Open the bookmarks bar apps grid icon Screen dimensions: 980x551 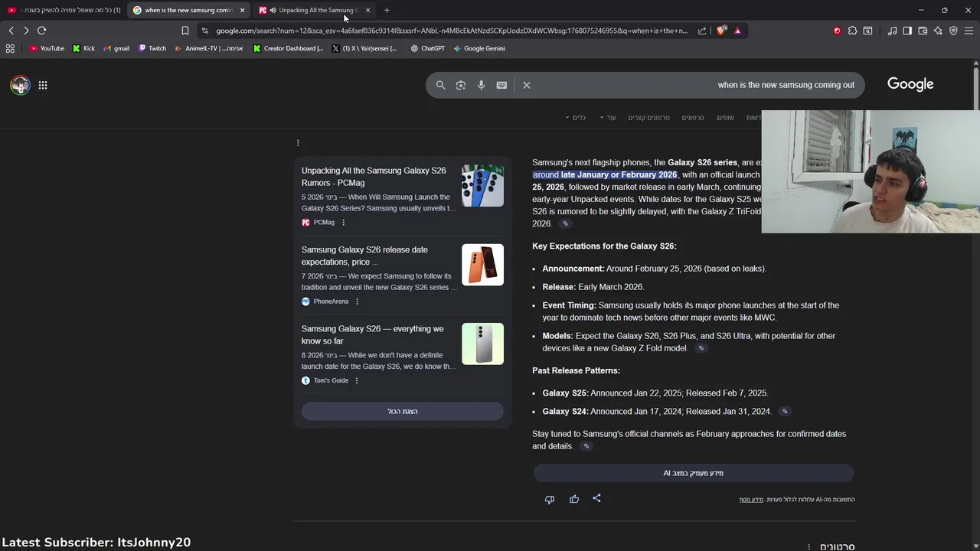[x=10, y=48]
